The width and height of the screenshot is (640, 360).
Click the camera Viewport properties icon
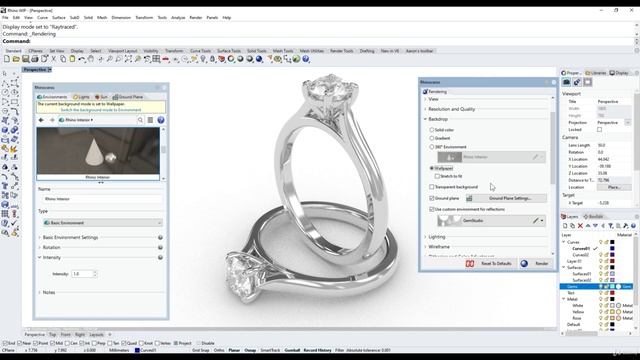click(x=567, y=82)
